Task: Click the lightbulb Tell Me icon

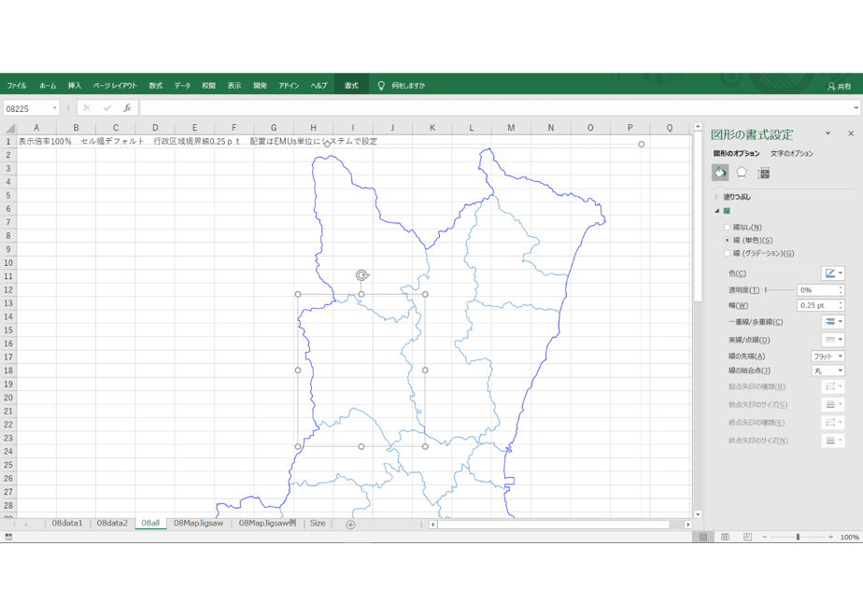Action: (x=381, y=85)
